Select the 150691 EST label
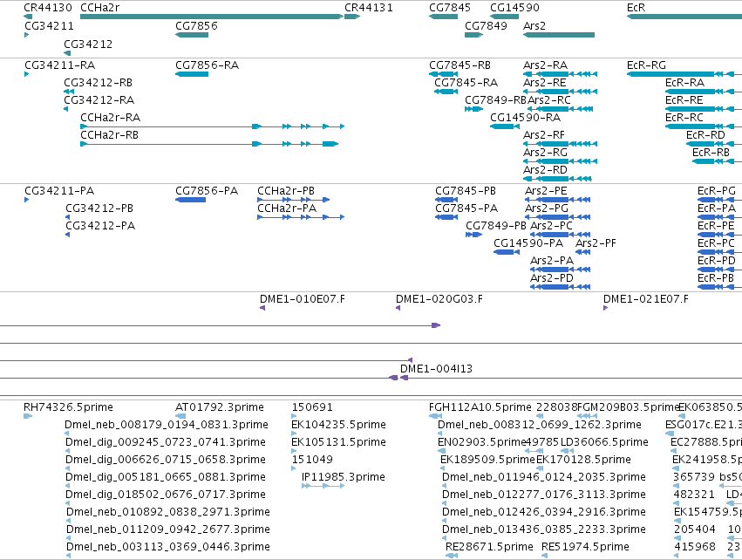 pos(312,407)
